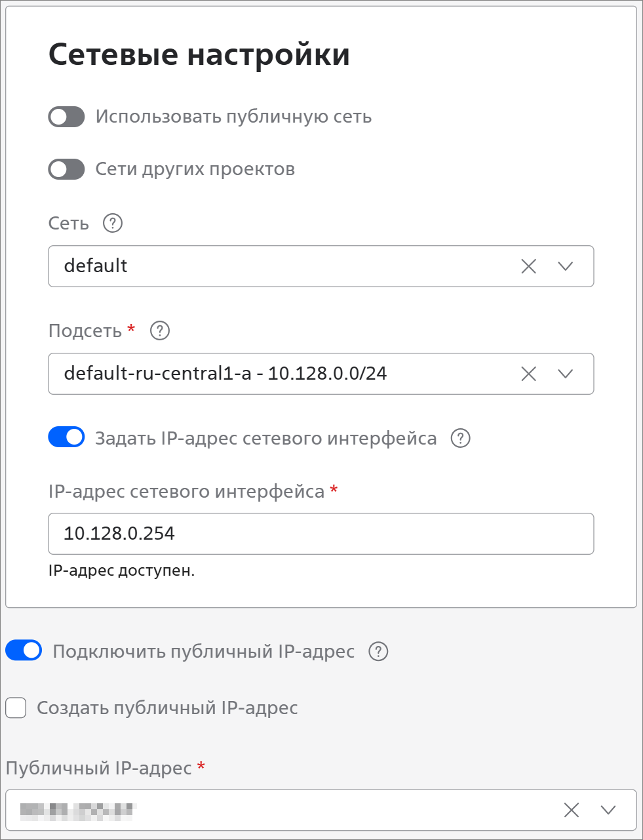The image size is (643, 840).
Task: Click the help icon next to Подсеть
Action: coord(160,330)
